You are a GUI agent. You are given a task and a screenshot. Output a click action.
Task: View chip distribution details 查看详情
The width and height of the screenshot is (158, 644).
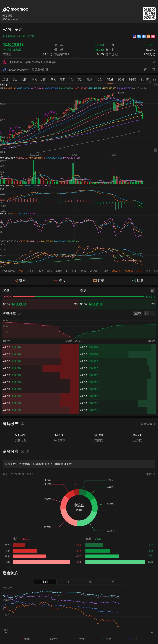148,424
